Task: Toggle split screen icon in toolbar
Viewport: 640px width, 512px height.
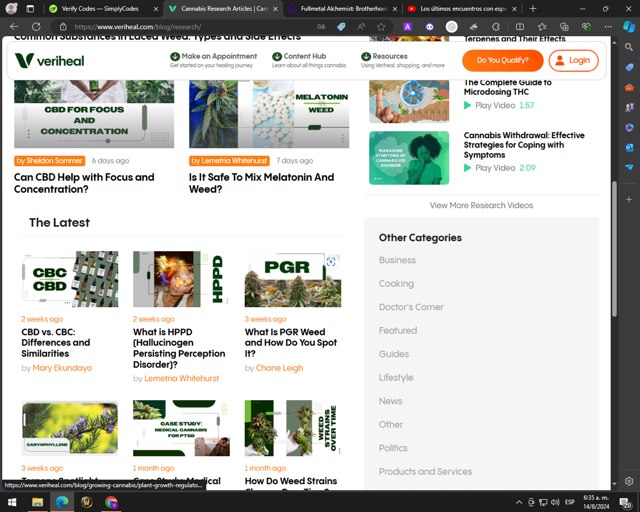Action: (520, 27)
